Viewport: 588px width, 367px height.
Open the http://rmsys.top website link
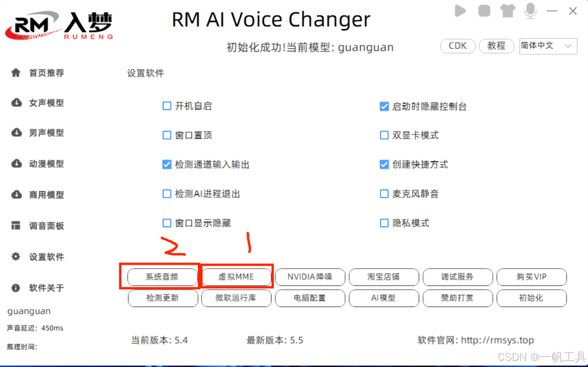click(498, 340)
